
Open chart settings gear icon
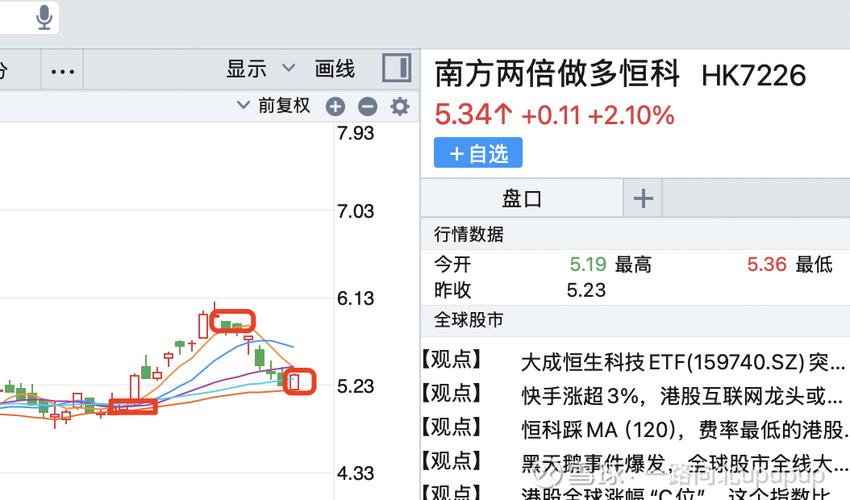[400, 106]
